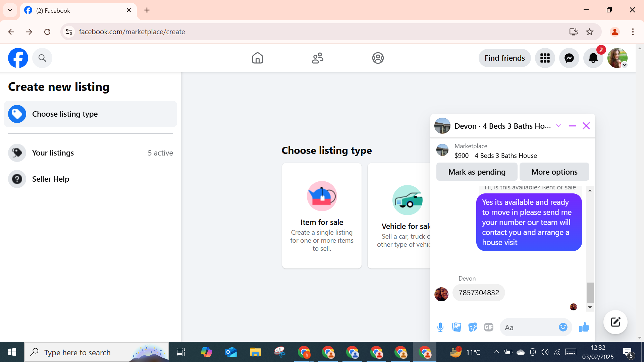
Task: Open a new browser tab
Action: click(147, 10)
